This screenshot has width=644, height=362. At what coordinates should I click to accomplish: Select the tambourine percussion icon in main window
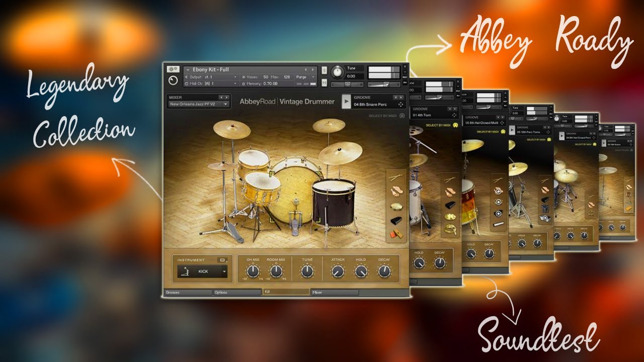pos(396,206)
